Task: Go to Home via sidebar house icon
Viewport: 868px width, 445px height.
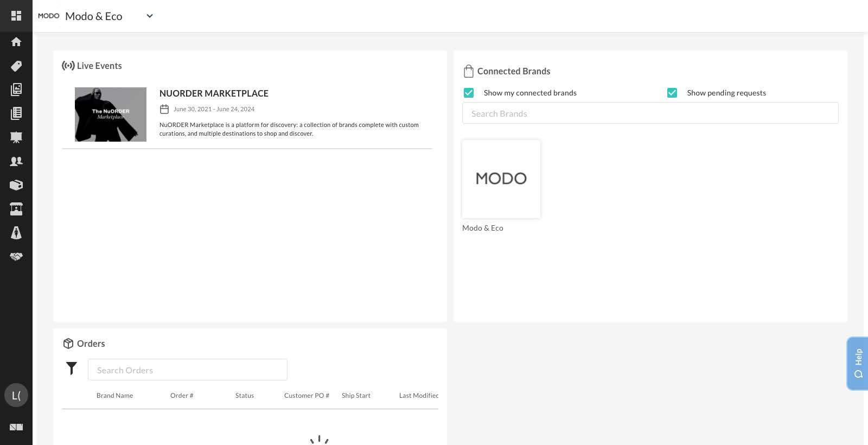Action: click(16, 42)
